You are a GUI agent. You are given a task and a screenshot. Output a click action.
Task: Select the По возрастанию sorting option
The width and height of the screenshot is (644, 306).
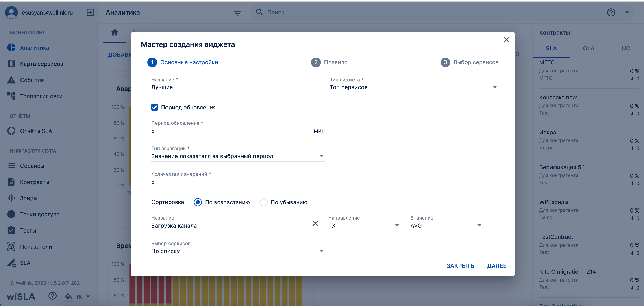tap(198, 202)
